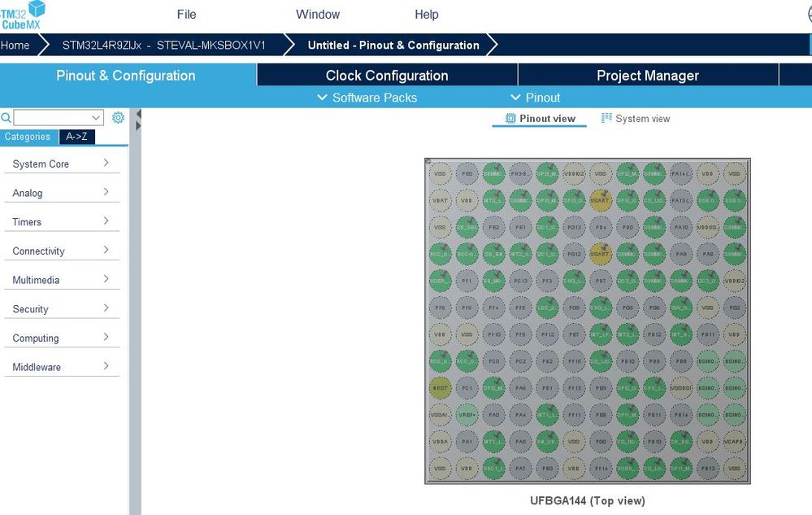Click the PE2 pin
812x515 pixels.
click(x=493, y=228)
